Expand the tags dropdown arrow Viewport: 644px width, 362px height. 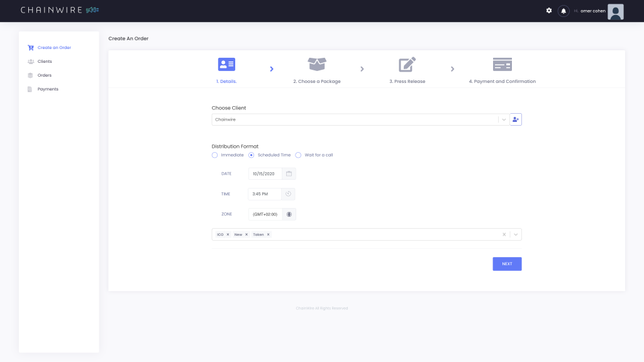pyautogui.click(x=516, y=234)
